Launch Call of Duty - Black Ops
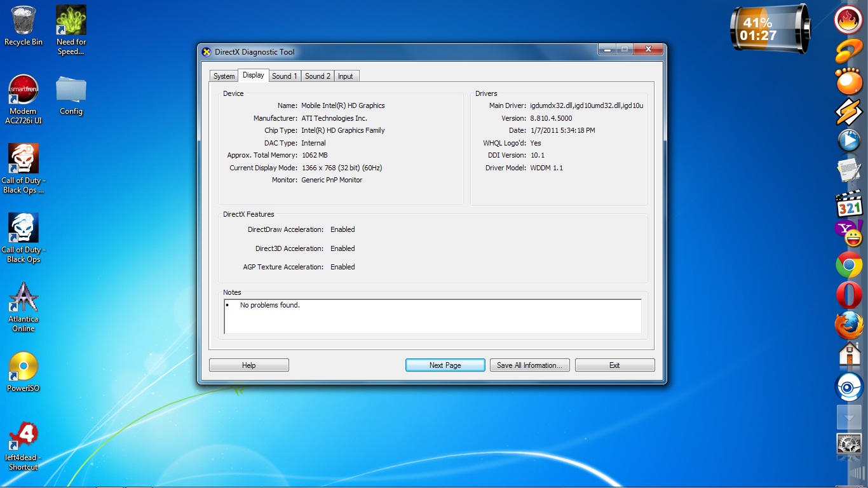Viewport: 868px width, 488px height. point(24,227)
